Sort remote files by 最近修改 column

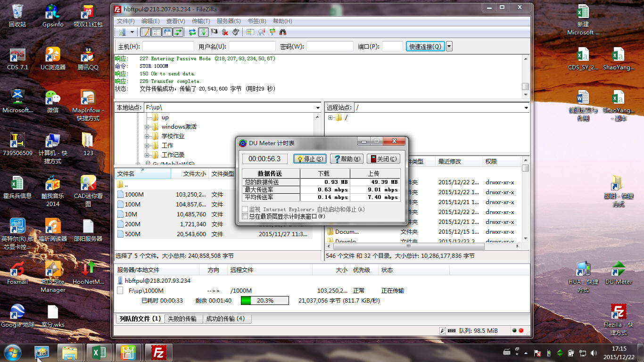[x=458, y=161]
